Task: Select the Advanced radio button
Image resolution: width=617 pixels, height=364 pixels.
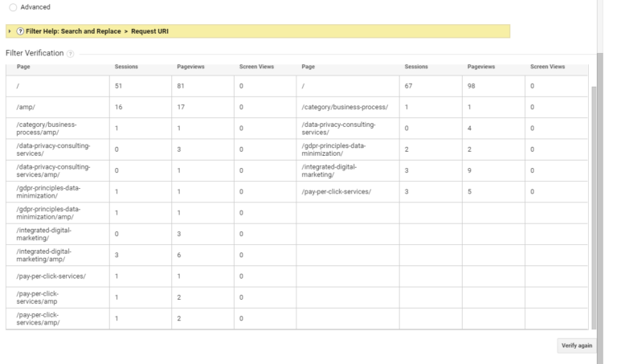Action: (13, 7)
